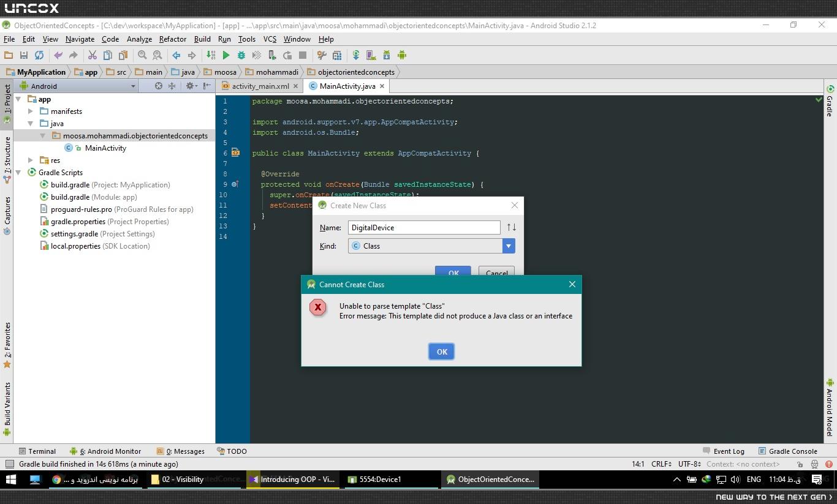Click the Make Project icon
The width and height of the screenshot is (837, 504).
point(211,55)
